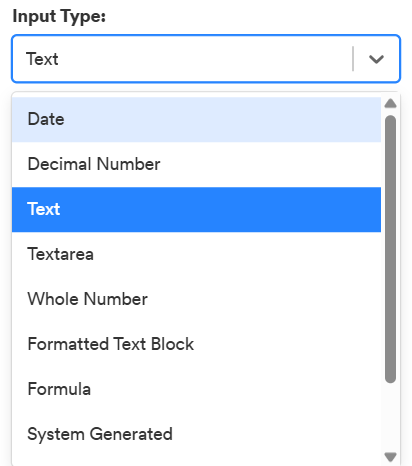Screen dimensions: 412x466
Task: Select System Generated option
Action: (196, 434)
